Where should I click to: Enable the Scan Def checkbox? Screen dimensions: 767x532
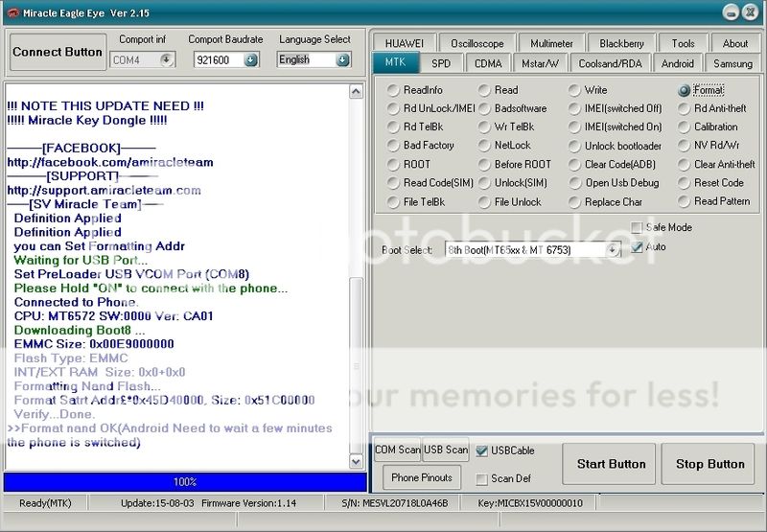click(x=482, y=478)
